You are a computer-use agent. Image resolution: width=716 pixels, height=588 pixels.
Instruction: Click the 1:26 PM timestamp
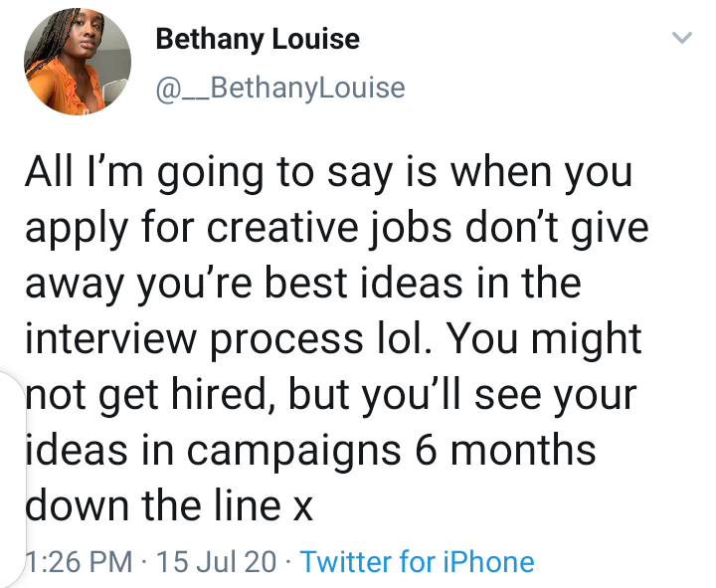tap(79, 561)
